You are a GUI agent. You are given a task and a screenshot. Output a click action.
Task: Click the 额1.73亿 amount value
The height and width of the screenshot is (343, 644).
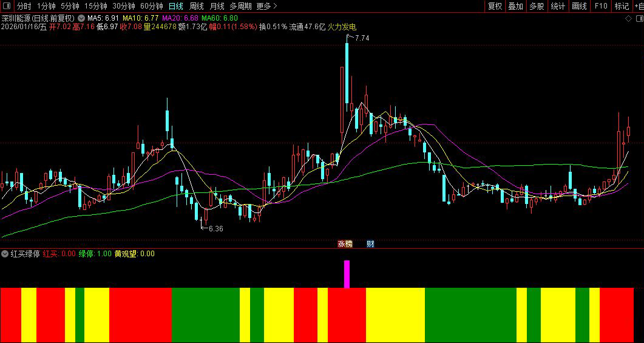click(x=192, y=27)
